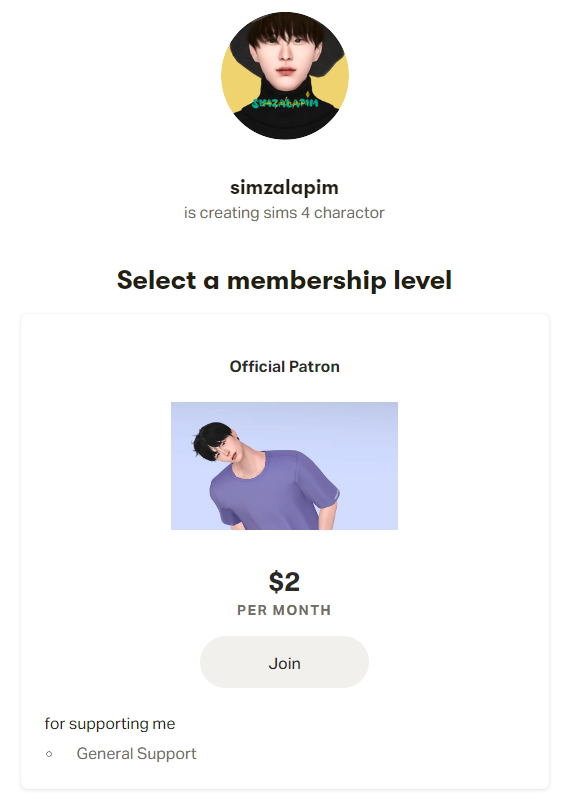Click the small bullet icon beside General Support

coord(49,754)
